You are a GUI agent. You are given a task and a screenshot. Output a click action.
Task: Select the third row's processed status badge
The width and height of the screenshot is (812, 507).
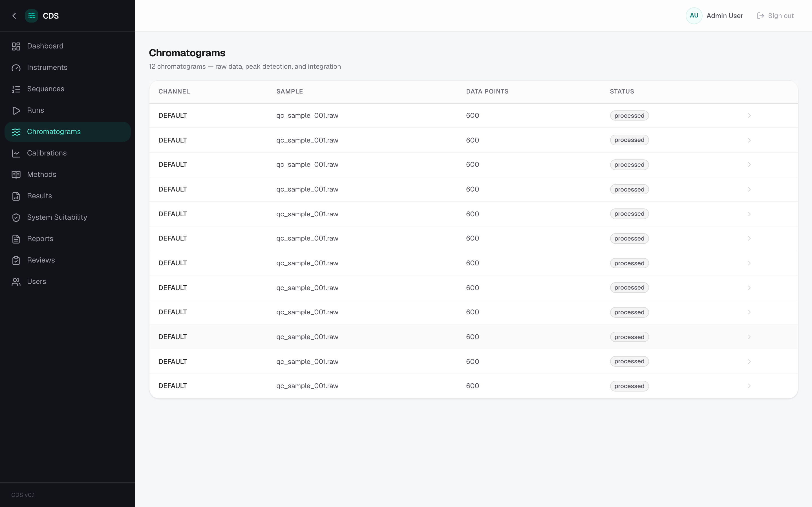point(629,165)
